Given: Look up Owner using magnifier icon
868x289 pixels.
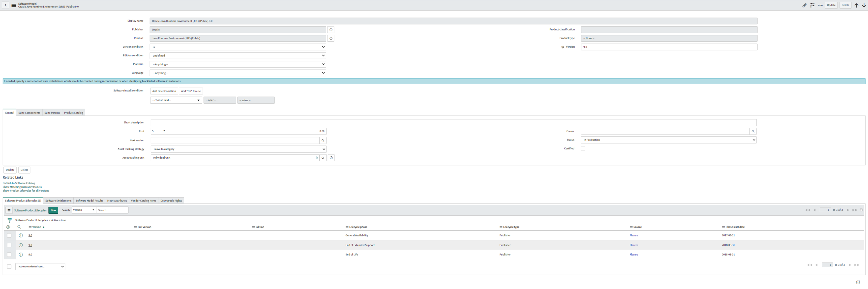Looking at the screenshot, I should (753, 131).
